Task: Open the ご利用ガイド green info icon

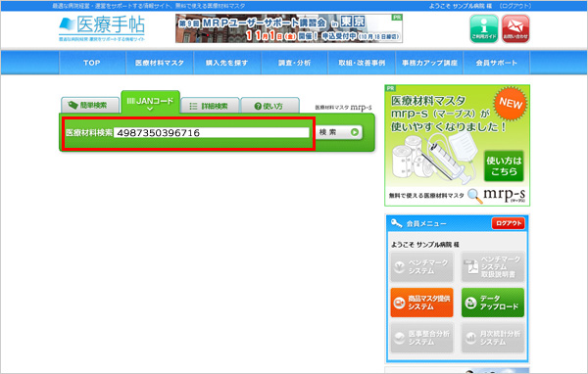Action: pyautogui.click(x=484, y=28)
